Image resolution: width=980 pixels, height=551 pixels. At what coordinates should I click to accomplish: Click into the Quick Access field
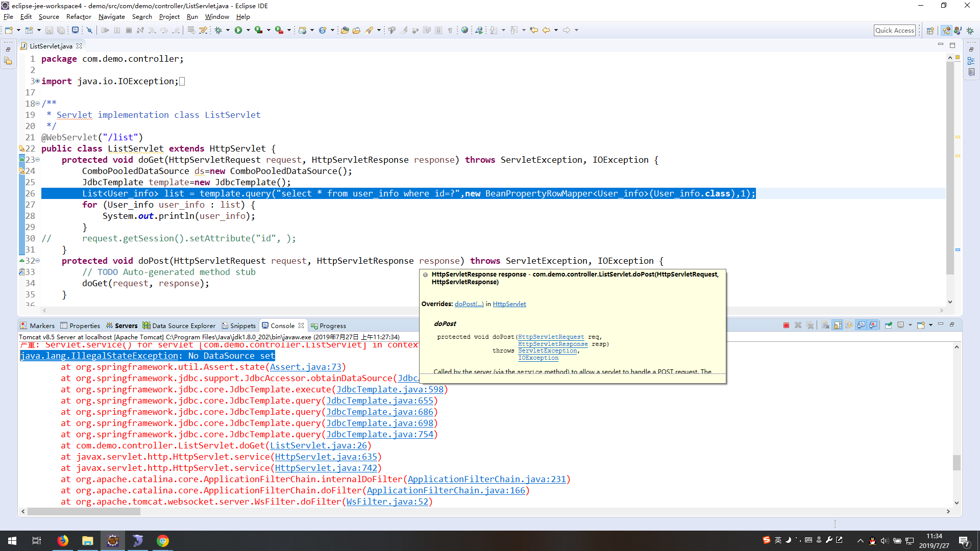click(894, 30)
